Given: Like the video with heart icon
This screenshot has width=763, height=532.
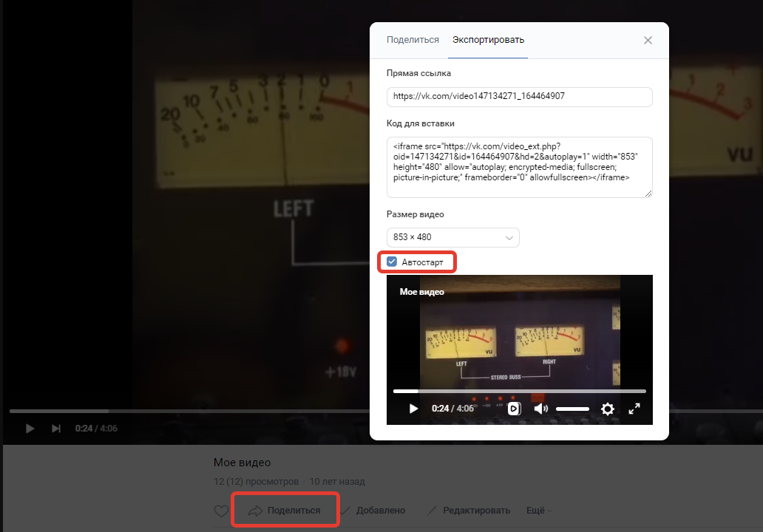Looking at the screenshot, I should (221, 511).
